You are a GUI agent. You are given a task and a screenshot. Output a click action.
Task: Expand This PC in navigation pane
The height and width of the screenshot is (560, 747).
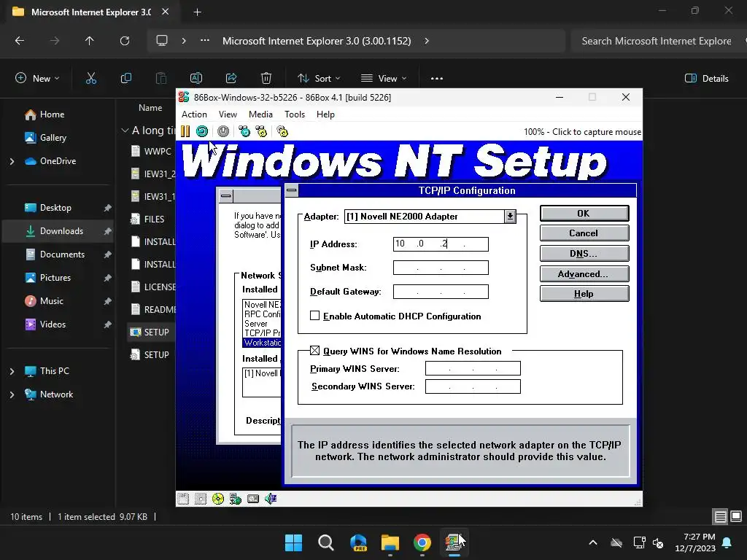[x=12, y=371]
